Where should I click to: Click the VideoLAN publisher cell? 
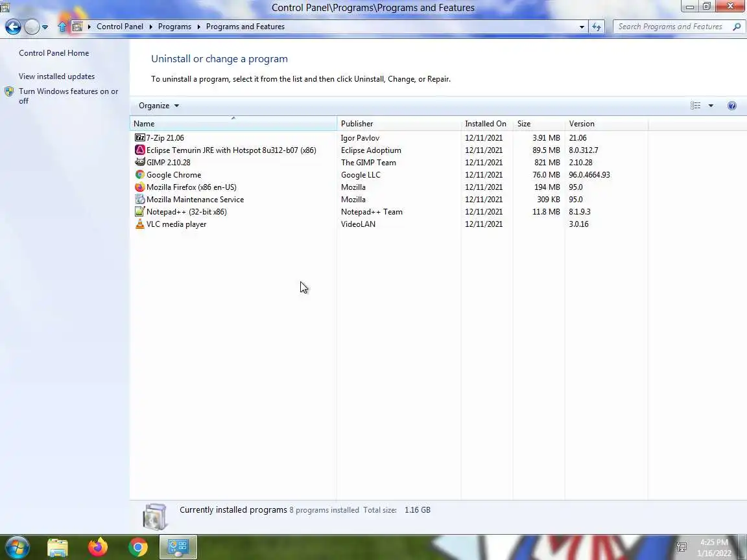[358, 224]
